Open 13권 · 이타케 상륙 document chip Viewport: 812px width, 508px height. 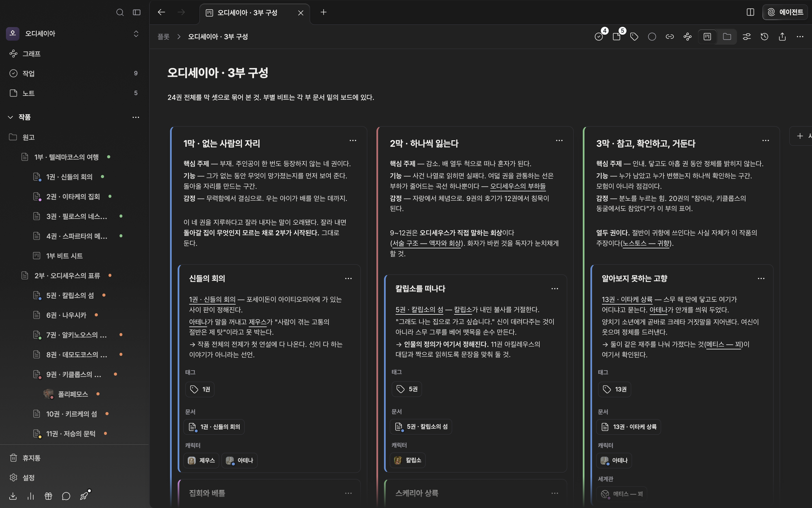(x=628, y=427)
